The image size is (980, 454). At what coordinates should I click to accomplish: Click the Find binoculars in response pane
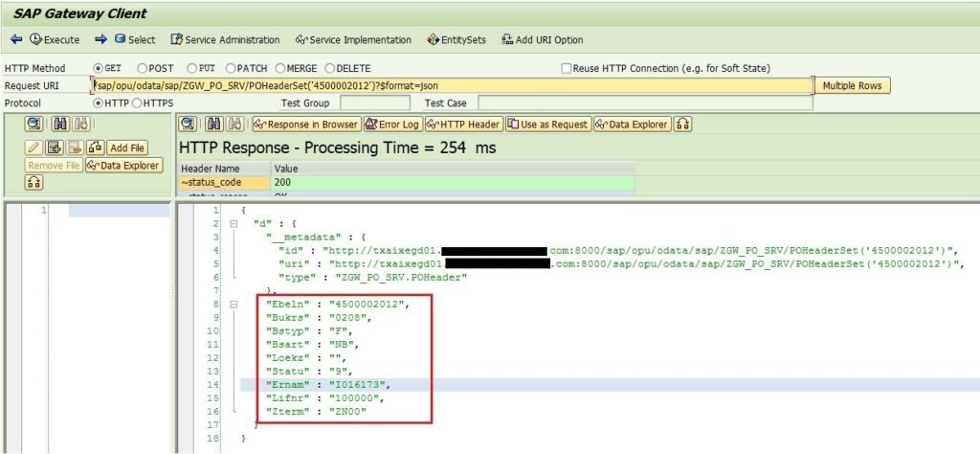tap(214, 124)
